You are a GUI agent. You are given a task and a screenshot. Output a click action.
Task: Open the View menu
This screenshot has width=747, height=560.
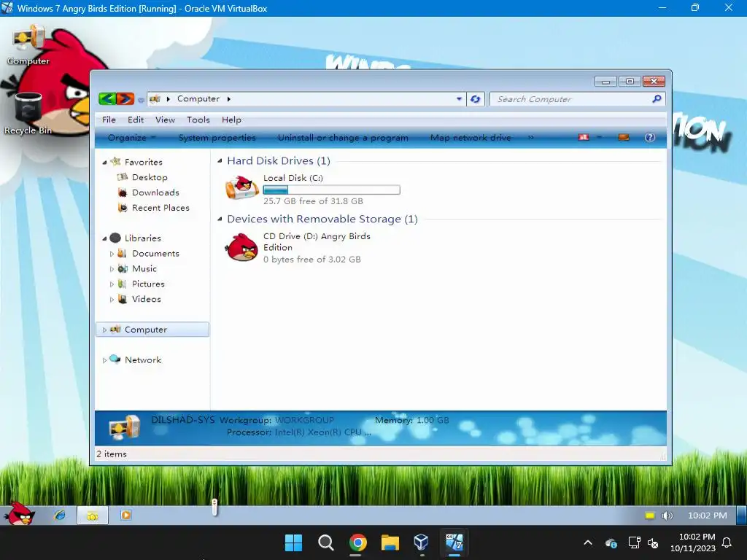[166, 120]
